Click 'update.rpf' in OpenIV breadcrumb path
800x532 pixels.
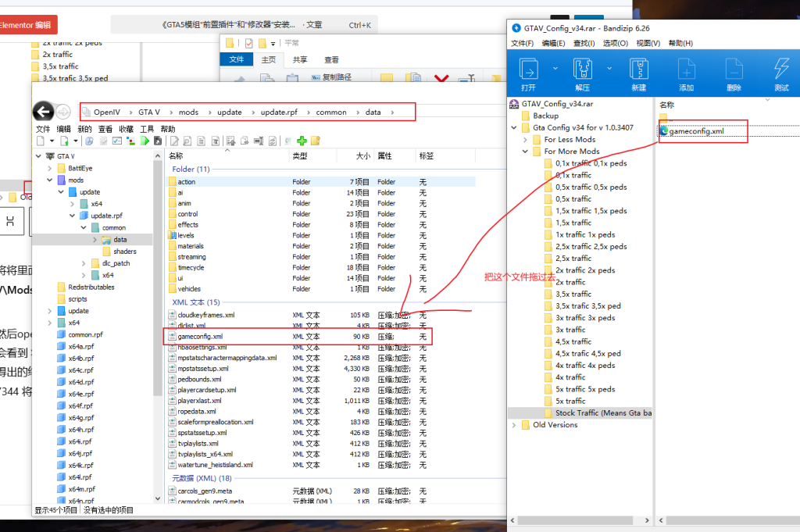279,112
